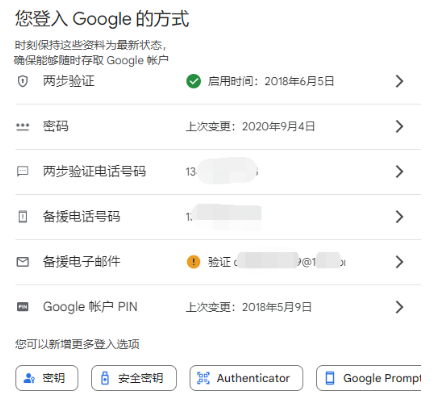The image size is (437, 398).
Task: Add the Authenticator sign-in option
Action: coord(246,378)
